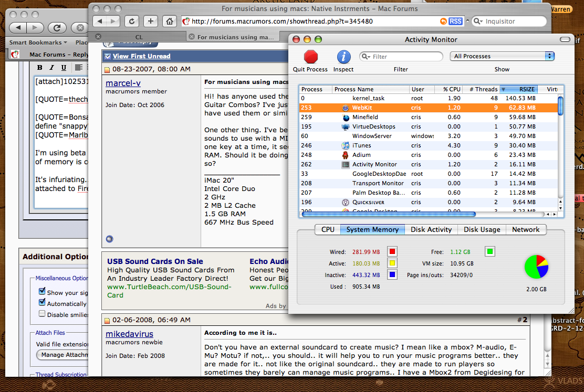Click the RSS badge in address bar
Viewport: 584px width, 392px height.
pyautogui.click(x=455, y=21)
